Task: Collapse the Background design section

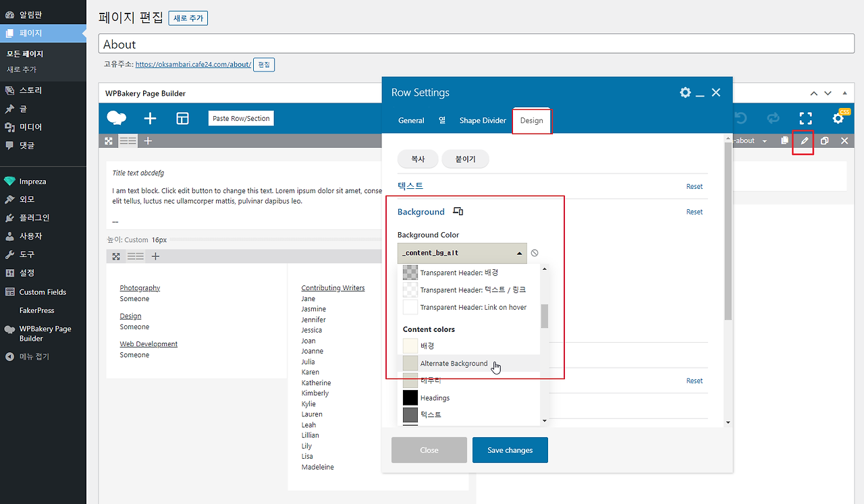Action: 421,212
